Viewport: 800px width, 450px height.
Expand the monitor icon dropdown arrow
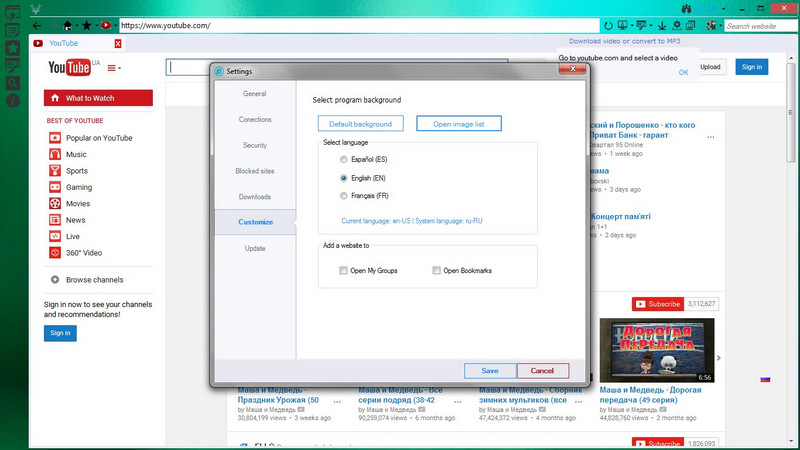pyautogui.click(x=632, y=26)
